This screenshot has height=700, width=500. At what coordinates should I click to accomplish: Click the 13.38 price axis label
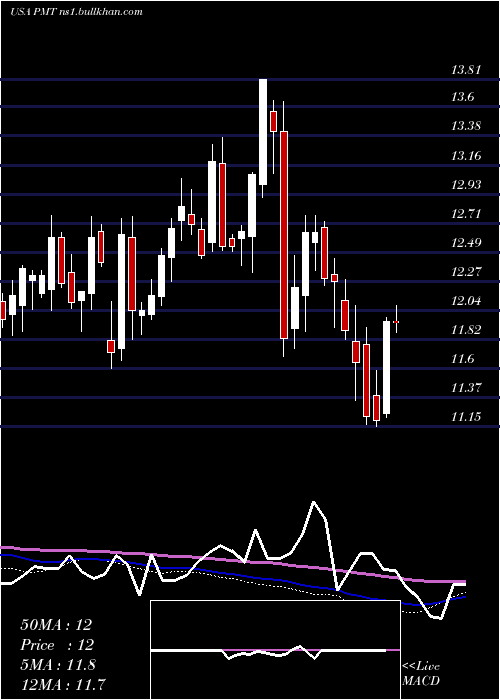[466, 126]
